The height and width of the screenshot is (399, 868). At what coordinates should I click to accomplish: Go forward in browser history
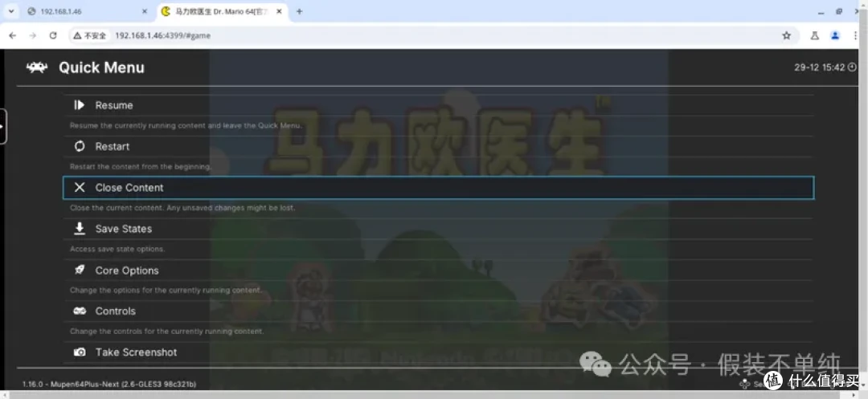pyautogui.click(x=33, y=35)
